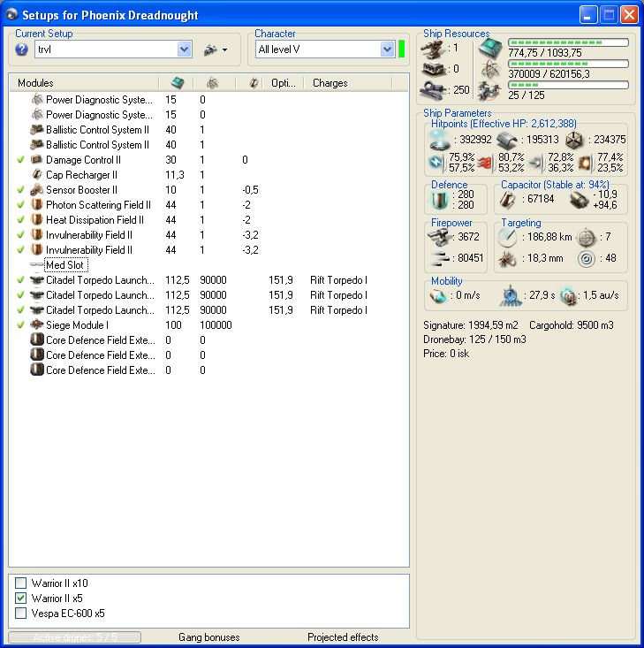644x648 pixels.
Task: Expand the Current Setup 'trvl' combo box
Action: [185, 50]
